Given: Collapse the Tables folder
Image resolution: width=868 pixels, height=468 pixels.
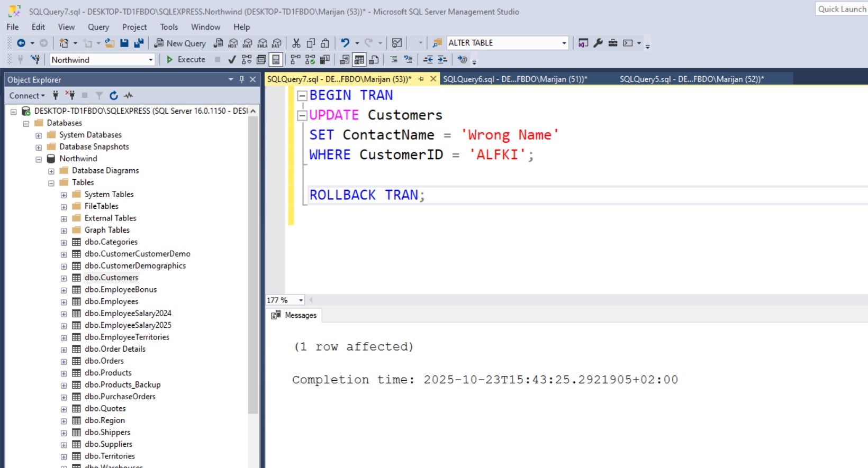Looking at the screenshot, I should pyautogui.click(x=51, y=183).
